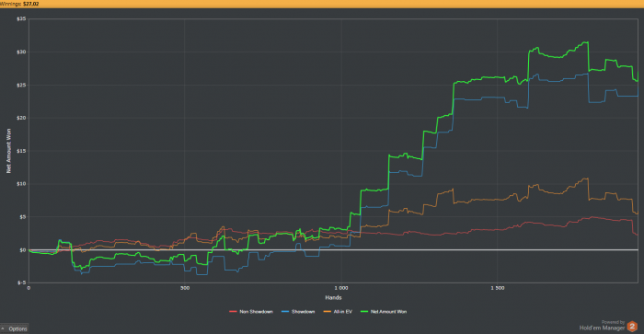The image size is (644, 334).
Task: Click the $30 y-axis label
Action: 21,52
